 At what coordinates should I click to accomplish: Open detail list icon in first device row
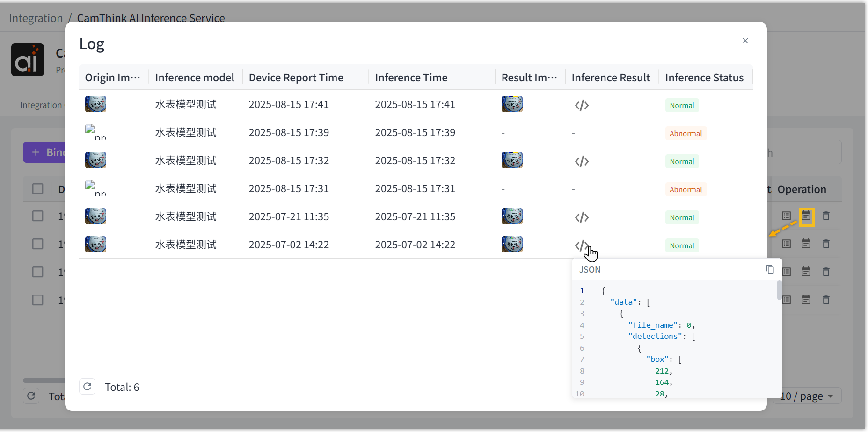coord(786,216)
